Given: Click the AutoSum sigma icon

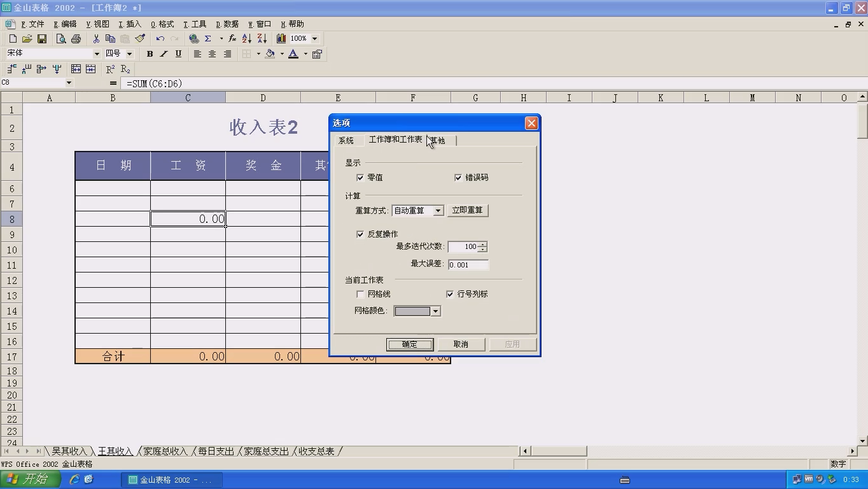Looking at the screenshot, I should click(208, 39).
